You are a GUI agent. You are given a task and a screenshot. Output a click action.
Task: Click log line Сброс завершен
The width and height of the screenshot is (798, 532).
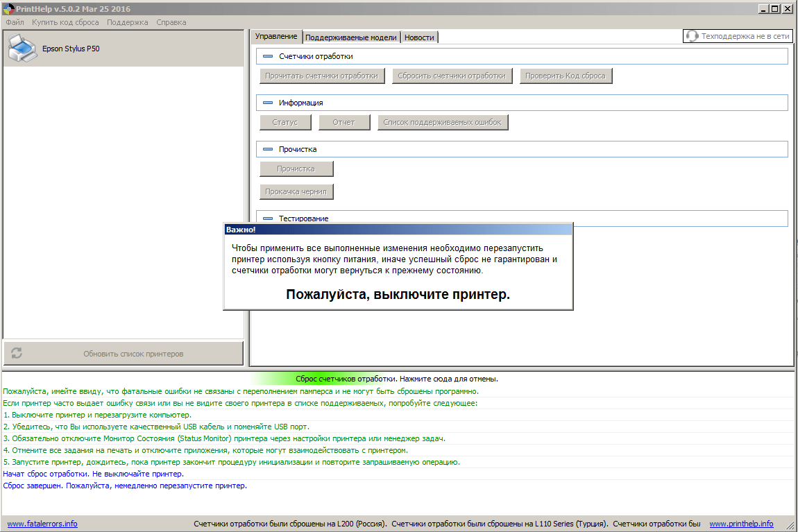pyautogui.click(x=125, y=486)
